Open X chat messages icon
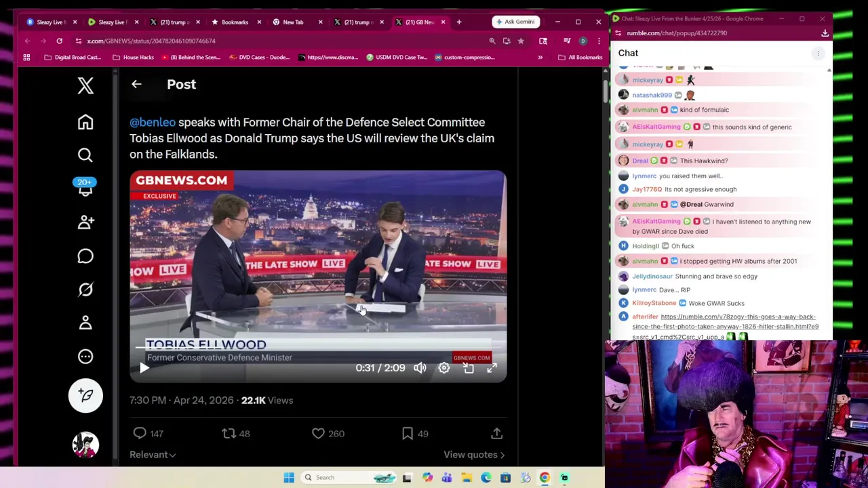868x488 pixels. pyautogui.click(x=85, y=256)
